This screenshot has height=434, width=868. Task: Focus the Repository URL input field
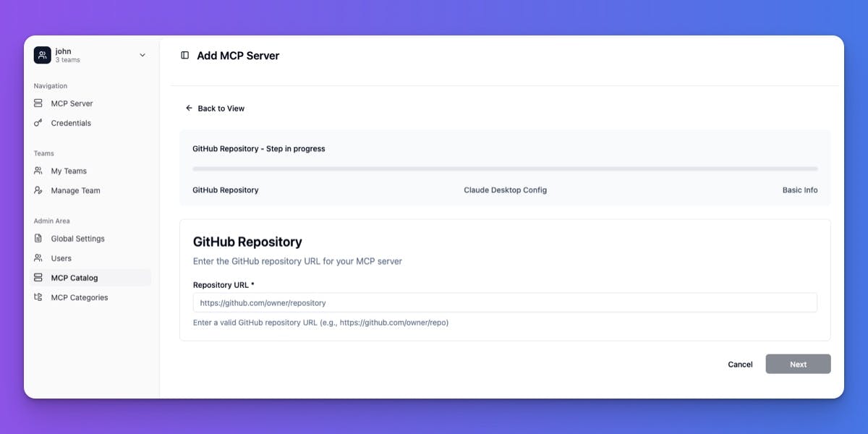coord(505,302)
